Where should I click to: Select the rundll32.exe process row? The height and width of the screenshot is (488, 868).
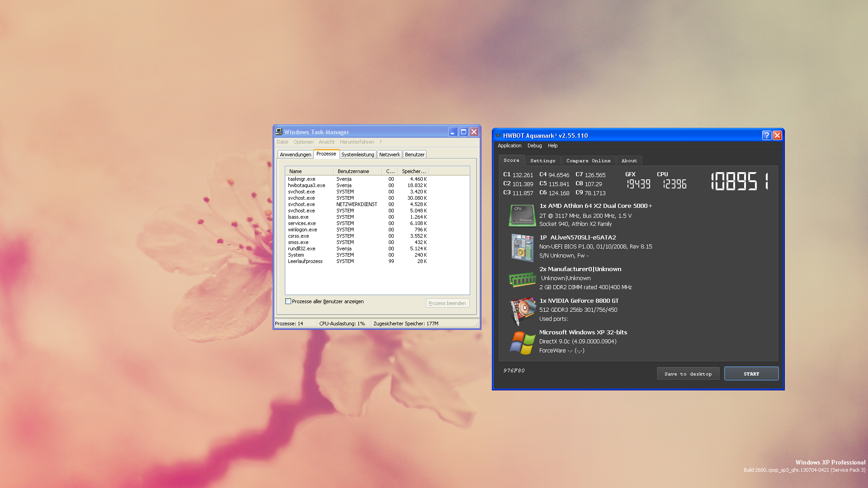click(357, 249)
